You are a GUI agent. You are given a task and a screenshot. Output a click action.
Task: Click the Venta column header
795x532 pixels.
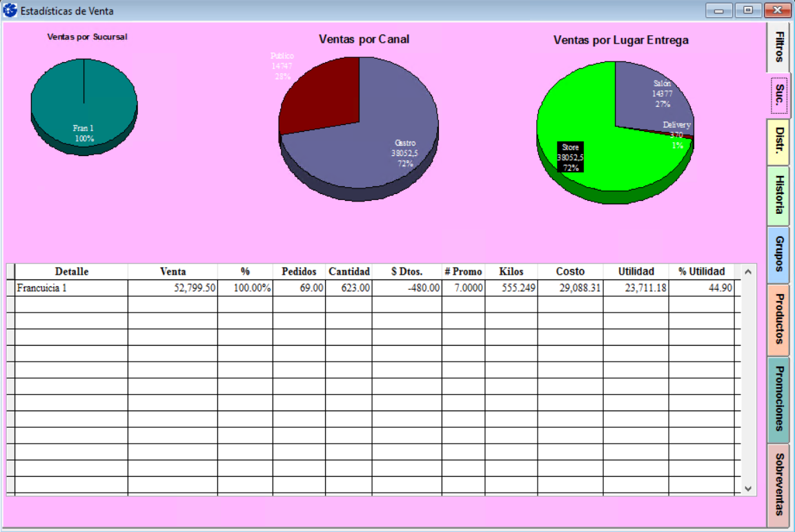click(173, 271)
